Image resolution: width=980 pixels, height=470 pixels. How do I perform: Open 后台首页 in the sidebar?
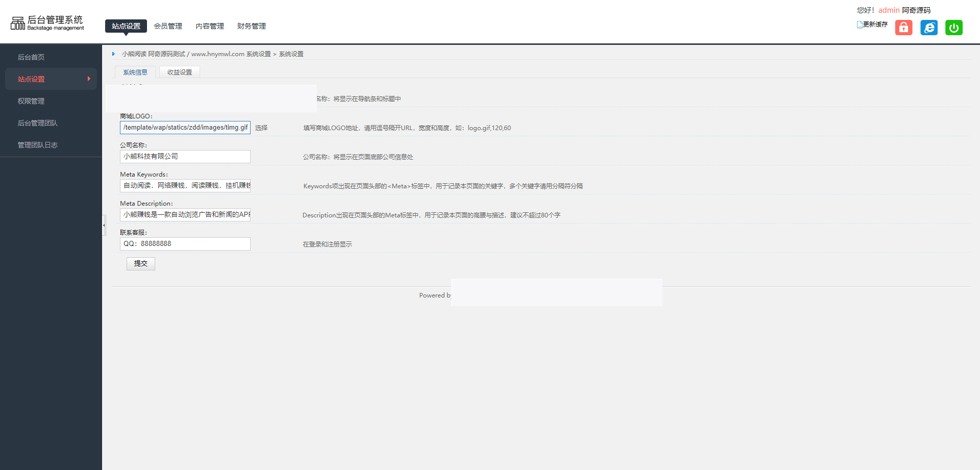31,57
